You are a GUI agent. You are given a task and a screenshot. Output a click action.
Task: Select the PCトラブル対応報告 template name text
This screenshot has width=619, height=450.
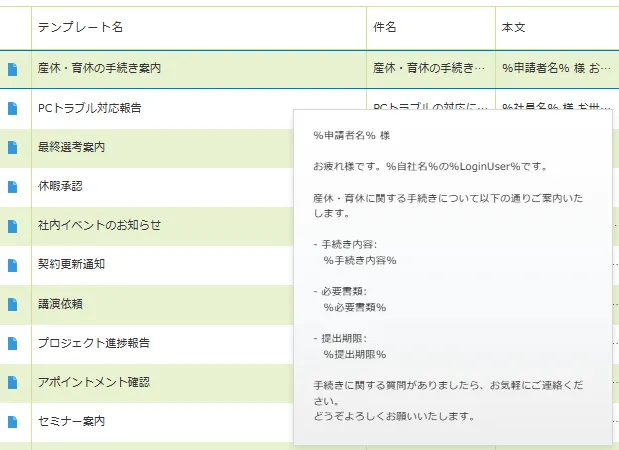coord(89,108)
